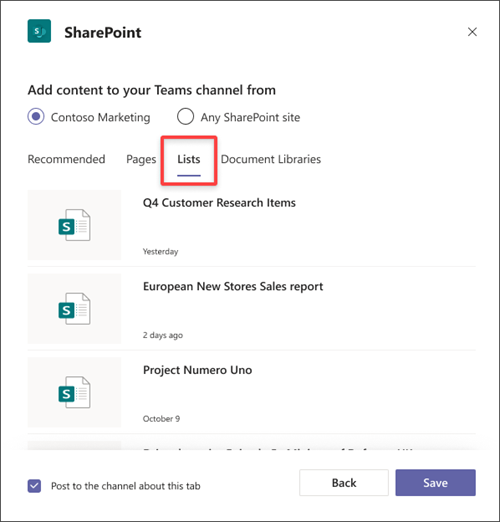Click the partially visible fourth list thumbnail
The image size is (500, 522).
[x=74, y=445]
